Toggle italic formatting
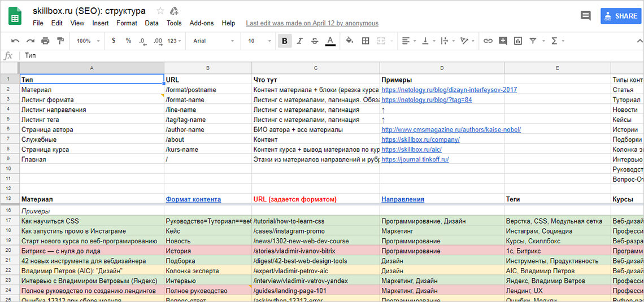The image size is (644, 302). 300,41
